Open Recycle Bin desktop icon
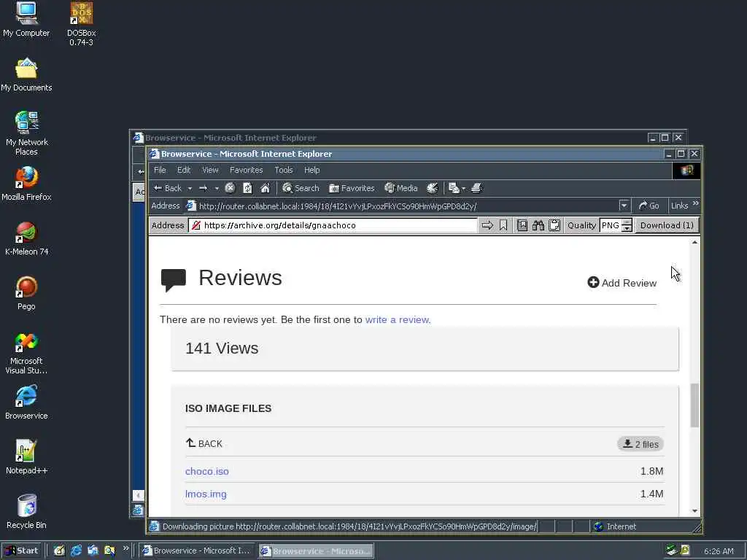Image resolution: width=747 pixels, height=560 pixels. click(26, 512)
